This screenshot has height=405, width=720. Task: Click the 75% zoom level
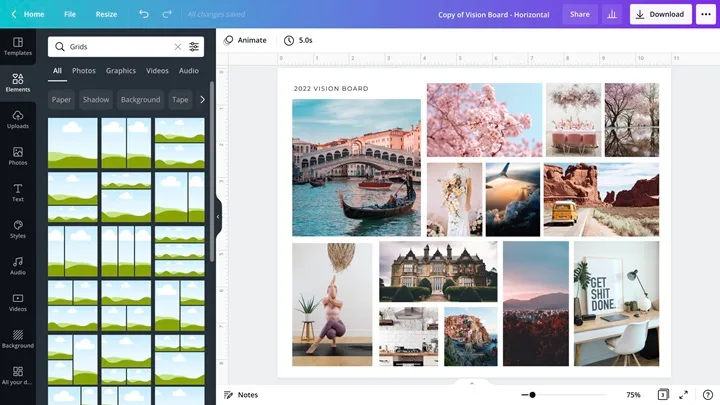633,395
